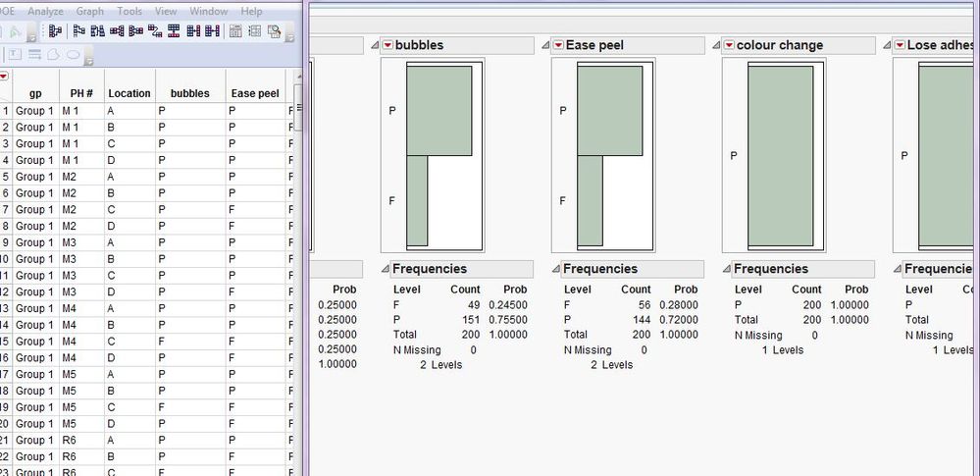Image resolution: width=980 pixels, height=476 pixels.
Task: Select the line drawing tool
Action: 35,54
